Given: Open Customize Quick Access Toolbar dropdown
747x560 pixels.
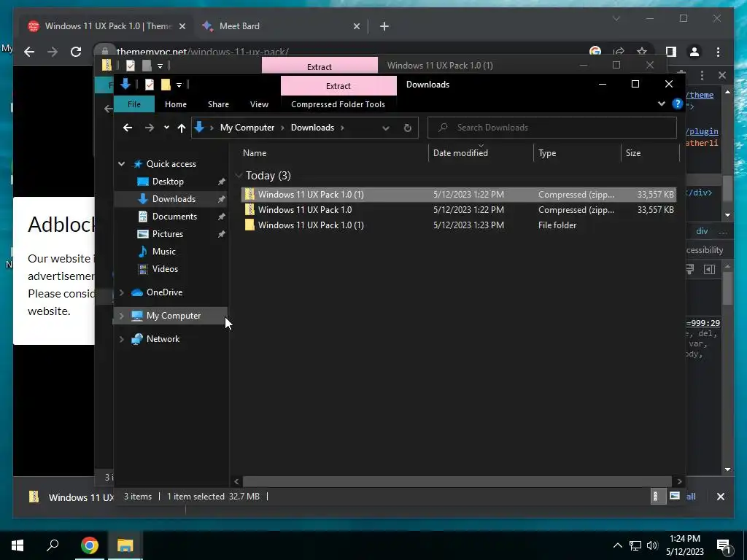Looking at the screenshot, I should (x=179, y=85).
